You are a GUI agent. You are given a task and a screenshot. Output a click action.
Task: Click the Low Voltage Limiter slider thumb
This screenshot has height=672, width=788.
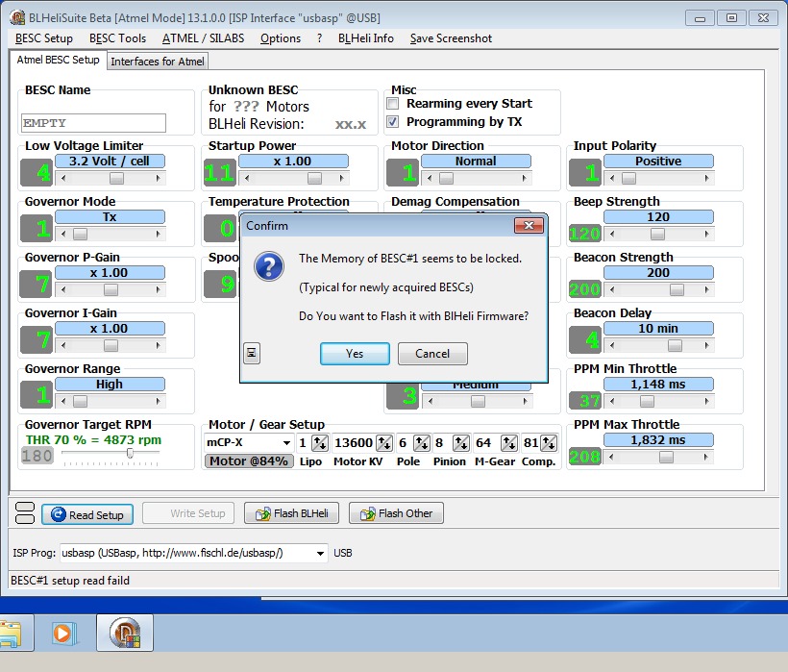point(116,178)
